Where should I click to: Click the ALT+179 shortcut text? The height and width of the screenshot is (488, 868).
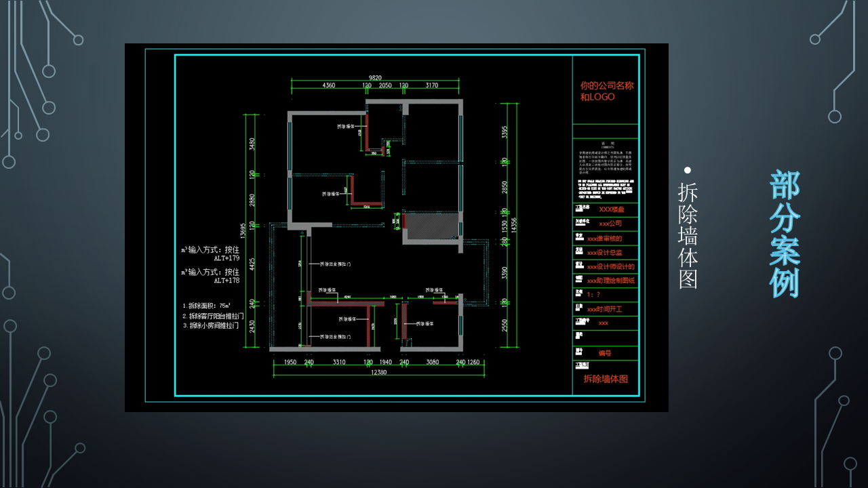(x=226, y=258)
